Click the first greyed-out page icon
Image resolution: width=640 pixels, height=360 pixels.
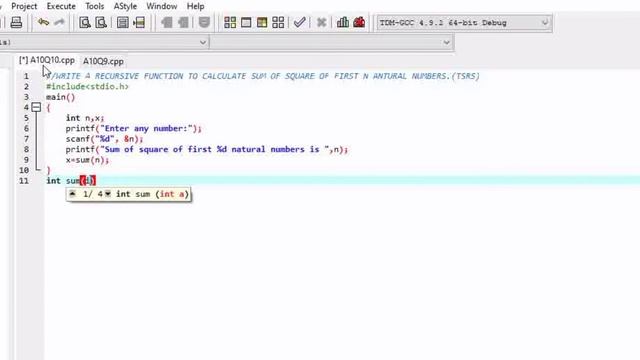tap(166, 22)
